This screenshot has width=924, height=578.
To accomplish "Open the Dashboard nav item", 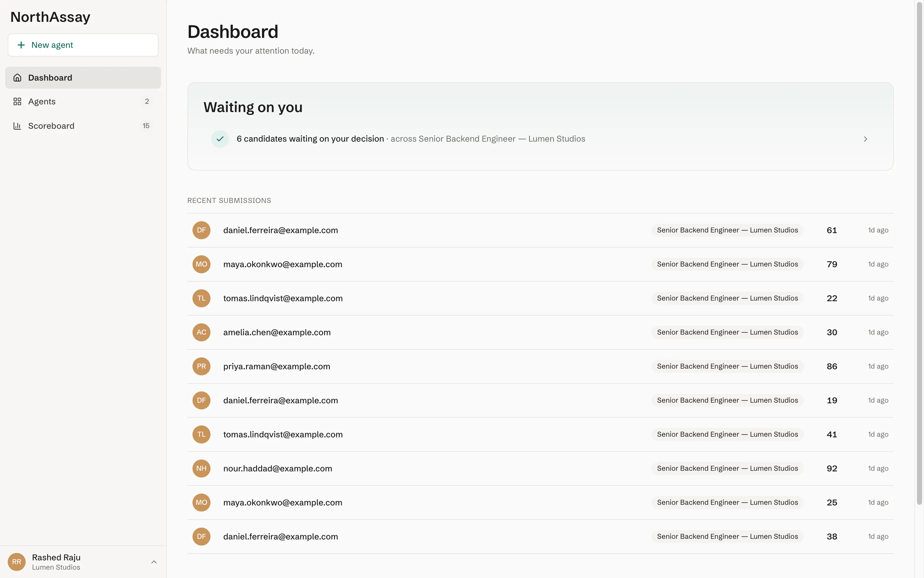I will [x=83, y=78].
